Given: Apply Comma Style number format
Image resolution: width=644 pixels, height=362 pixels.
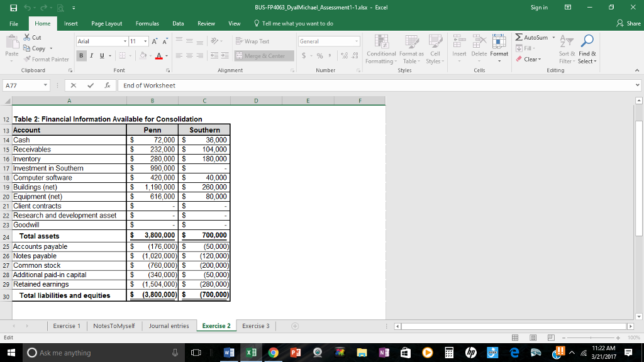Looking at the screenshot, I should coord(330,55).
